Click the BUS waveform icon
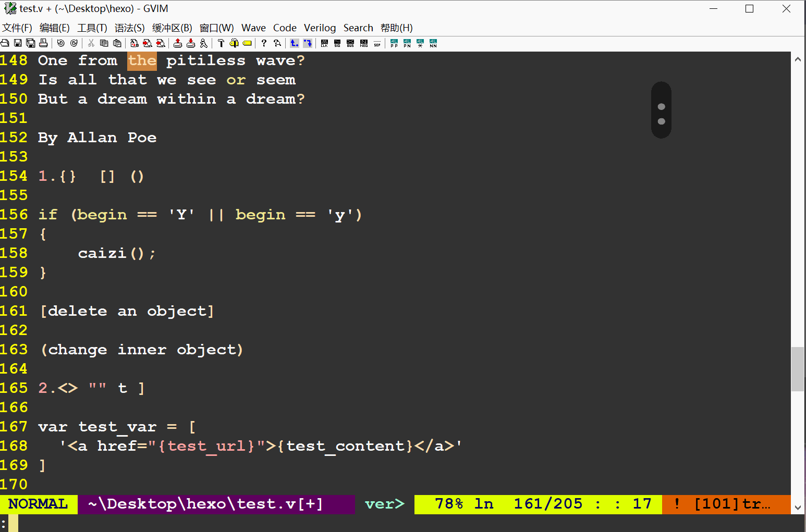 350,43
